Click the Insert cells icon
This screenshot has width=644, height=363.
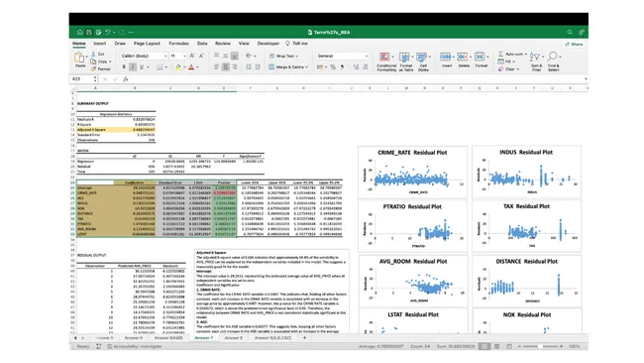click(445, 57)
